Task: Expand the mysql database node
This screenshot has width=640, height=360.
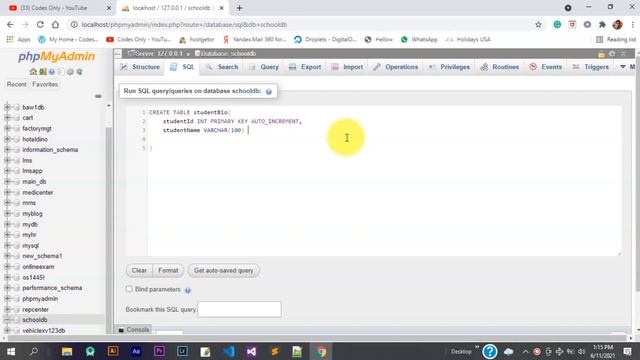Action: 7,246
